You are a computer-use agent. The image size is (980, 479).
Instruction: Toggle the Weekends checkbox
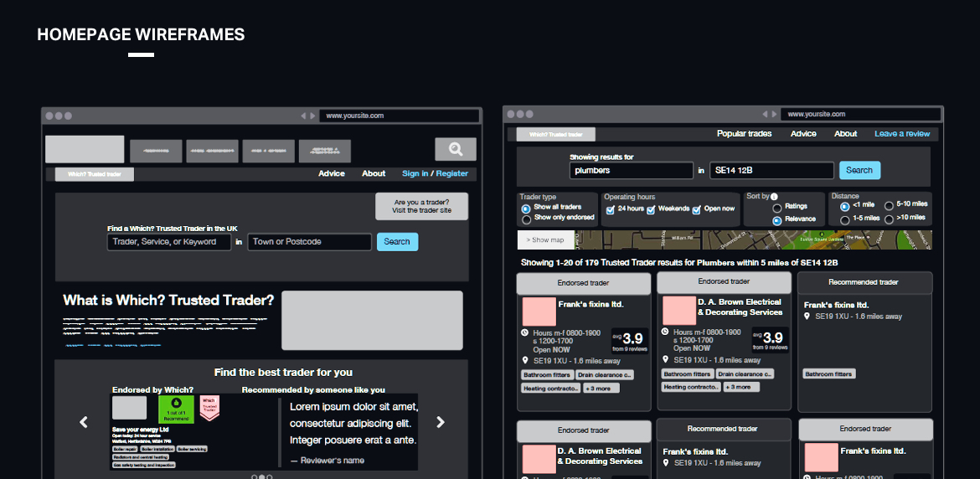[651, 209]
